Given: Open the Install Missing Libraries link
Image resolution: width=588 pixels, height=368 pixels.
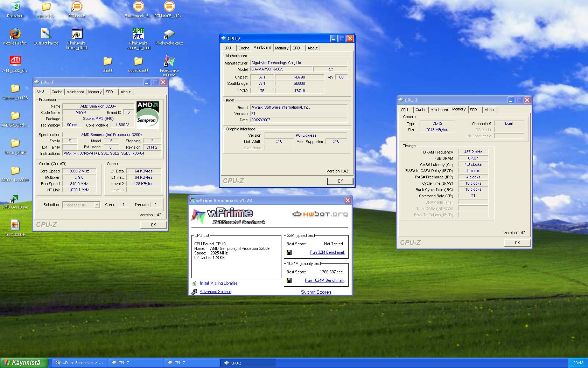Looking at the screenshot, I should [x=218, y=283].
